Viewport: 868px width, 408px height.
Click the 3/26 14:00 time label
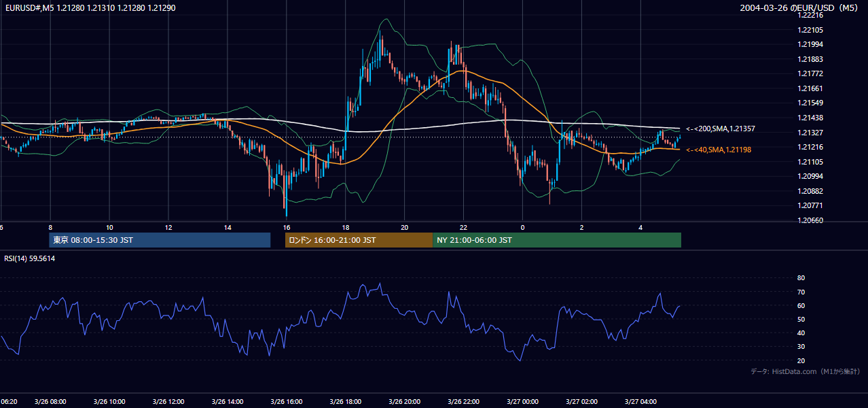(228, 402)
